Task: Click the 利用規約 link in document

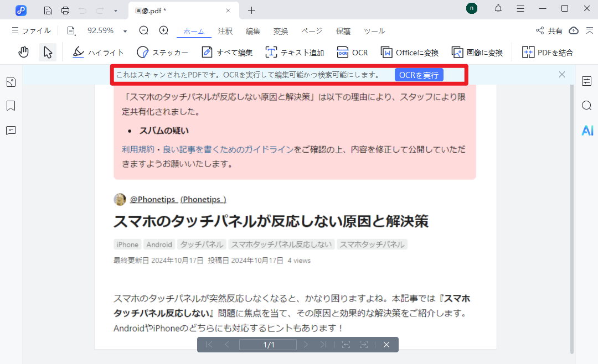Action: 138,149
